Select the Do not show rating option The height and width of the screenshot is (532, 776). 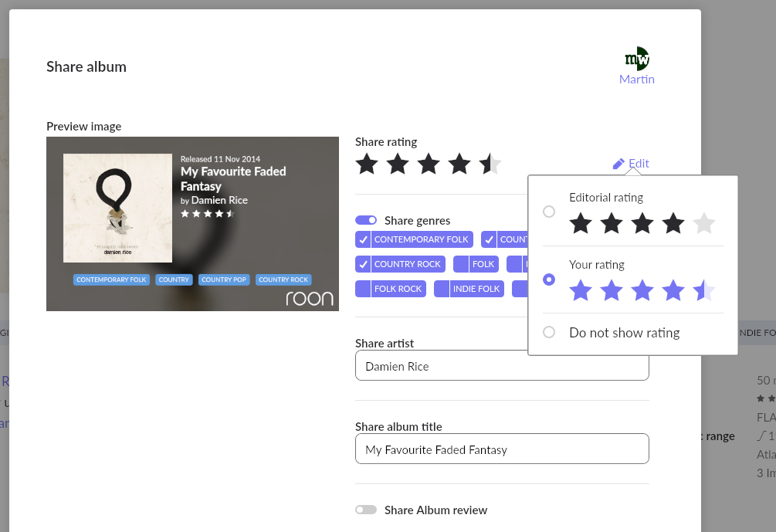pos(549,332)
